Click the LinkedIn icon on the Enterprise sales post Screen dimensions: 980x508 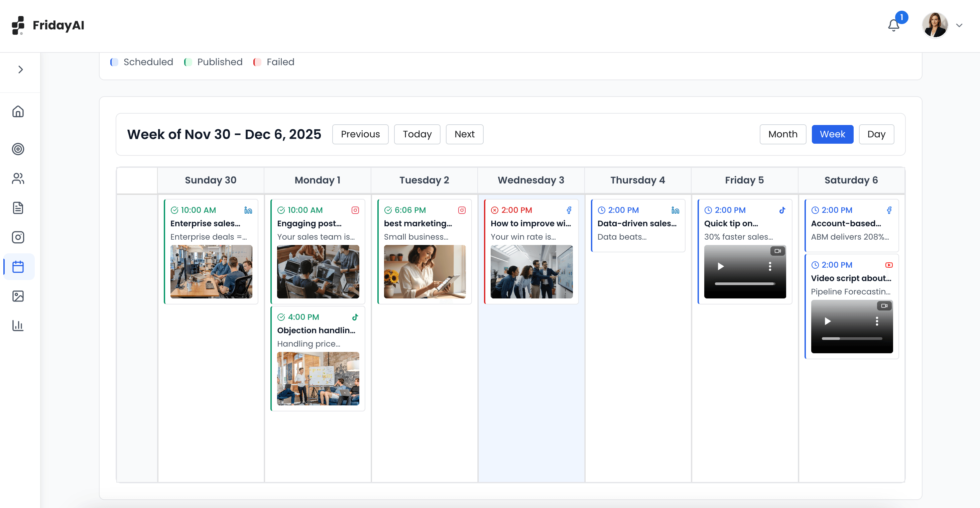248,210
